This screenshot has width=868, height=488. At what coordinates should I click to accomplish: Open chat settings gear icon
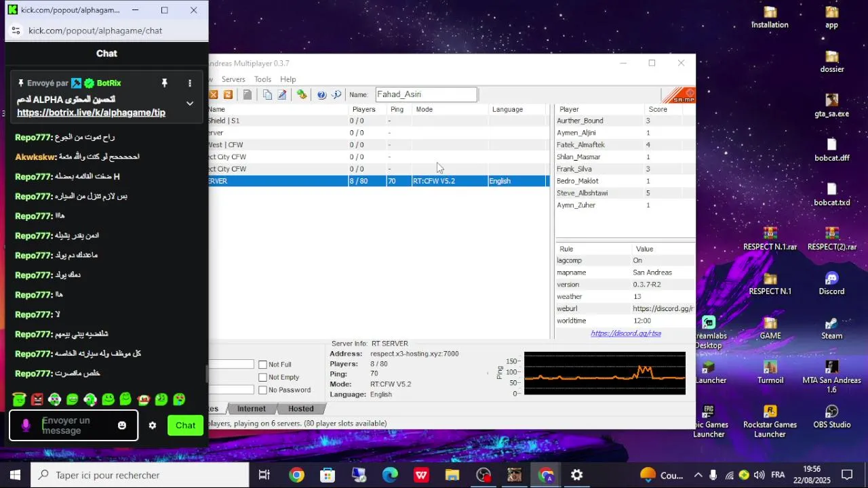point(153,426)
